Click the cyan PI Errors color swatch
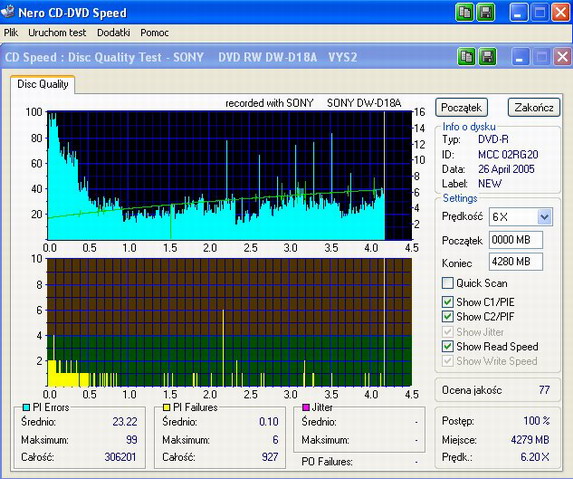Viewport: 573px width, 479px height. (26, 407)
